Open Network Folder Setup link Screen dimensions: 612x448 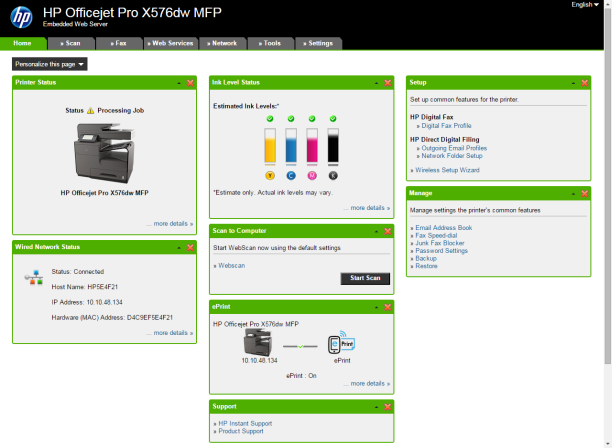click(452, 156)
